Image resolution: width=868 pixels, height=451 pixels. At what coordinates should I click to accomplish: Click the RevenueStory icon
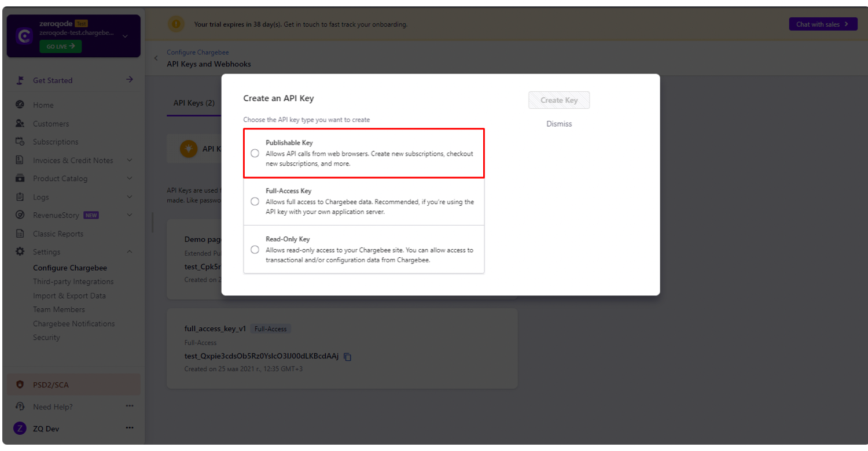pyautogui.click(x=20, y=215)
